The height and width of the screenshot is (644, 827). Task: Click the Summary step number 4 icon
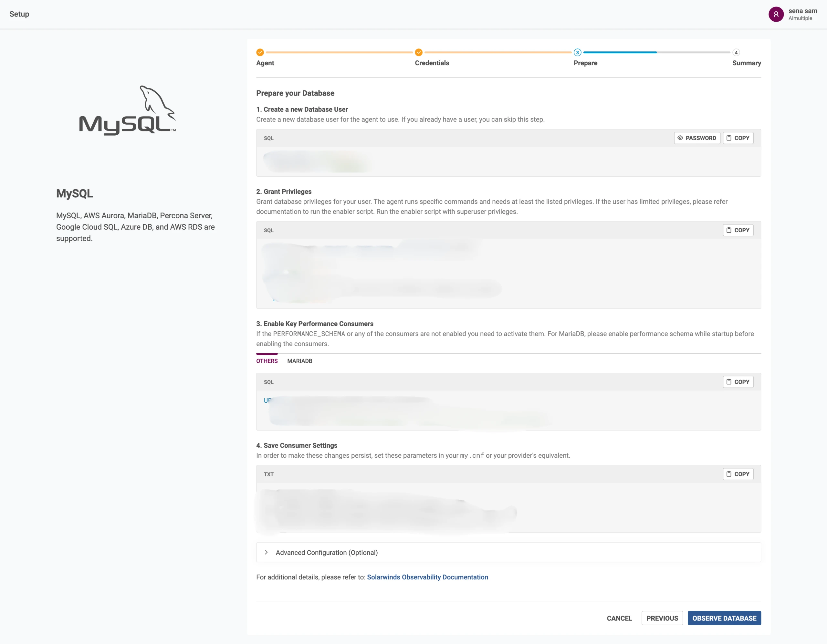(x=736, y=52)
